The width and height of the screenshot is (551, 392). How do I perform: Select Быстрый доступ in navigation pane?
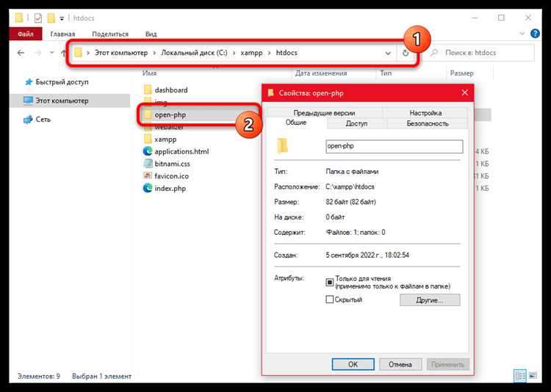[x=62, y=81]
